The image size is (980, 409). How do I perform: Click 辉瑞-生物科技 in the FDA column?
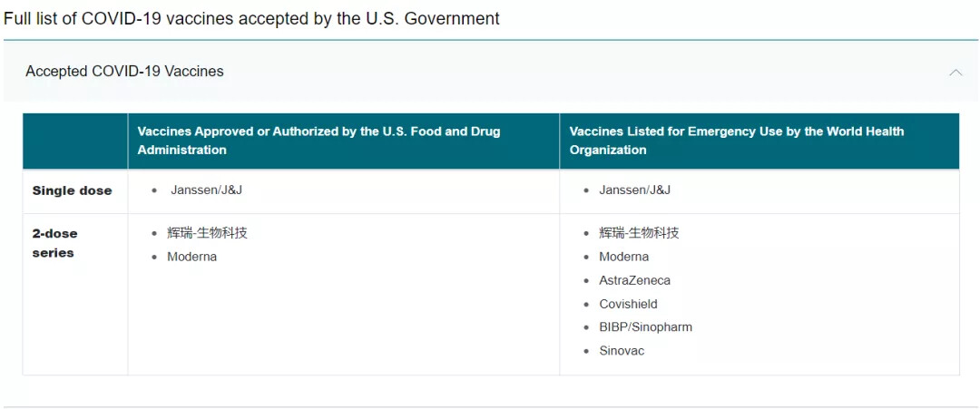[207, 233]
